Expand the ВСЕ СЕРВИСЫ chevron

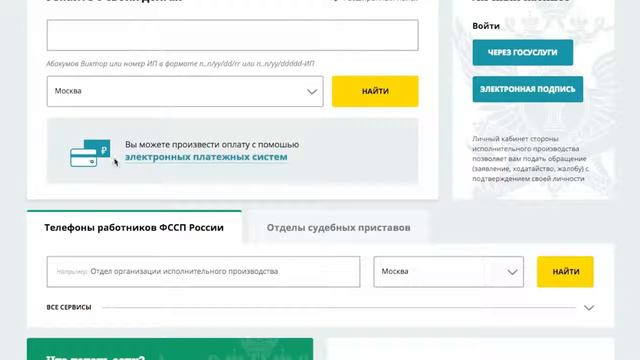589,308
